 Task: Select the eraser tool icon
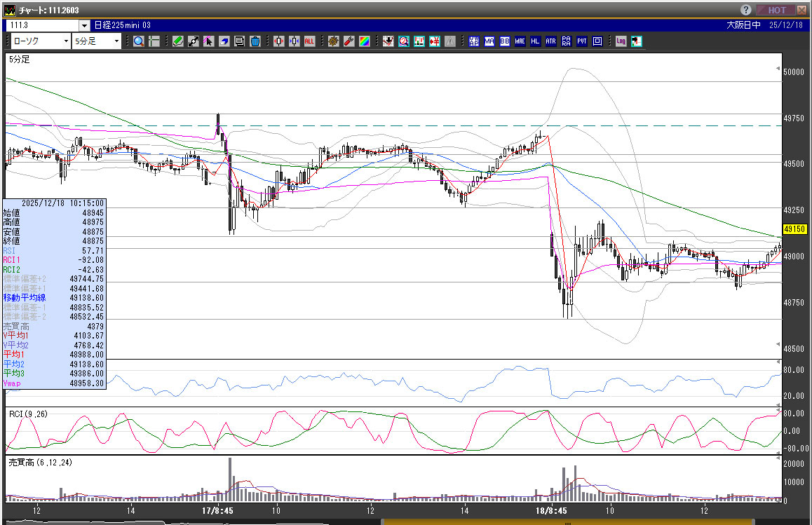coord(224,41)
